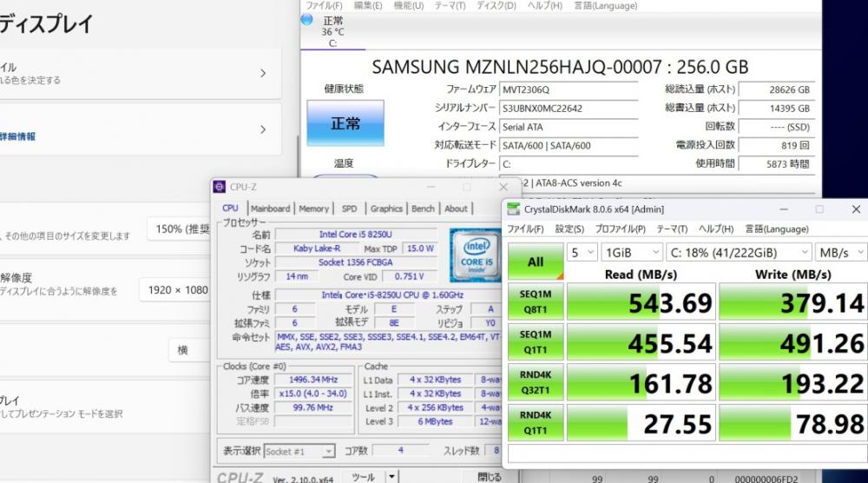Open the MB/s unit dropdown

pos(841,253)
